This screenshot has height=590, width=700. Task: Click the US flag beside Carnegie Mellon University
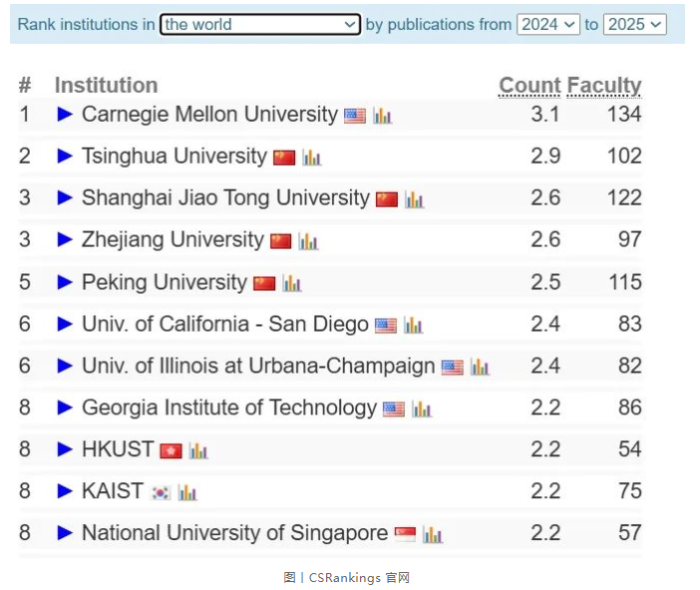click(355, 116)
